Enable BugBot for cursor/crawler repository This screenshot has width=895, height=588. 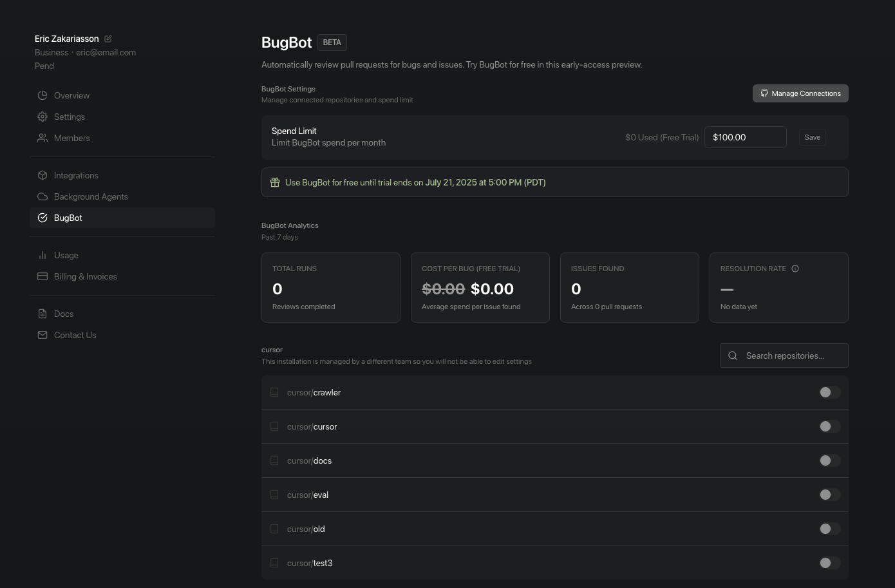point(830,392)
